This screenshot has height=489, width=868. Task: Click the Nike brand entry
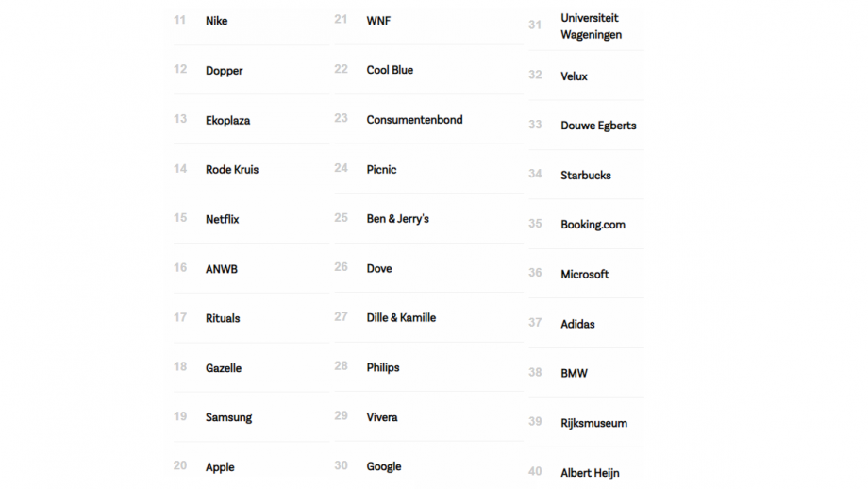(216, 21)
